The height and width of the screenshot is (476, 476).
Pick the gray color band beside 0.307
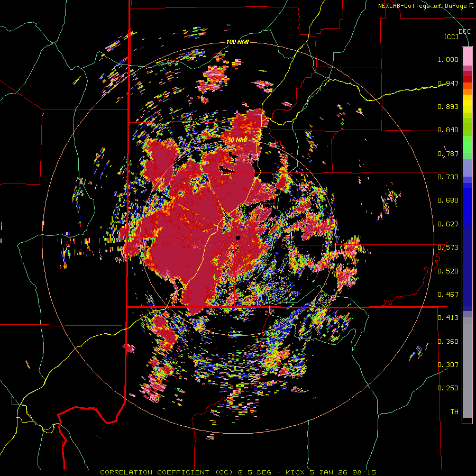tap(467, 368)
